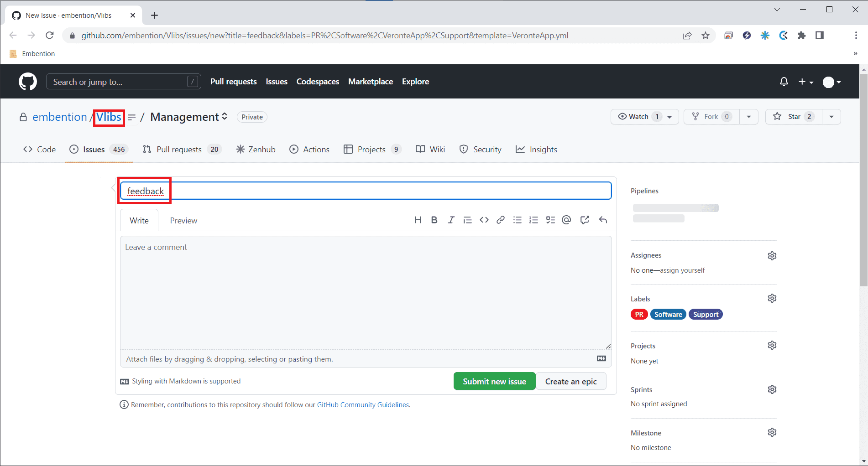Open GitHub Community Guidelines link
Viewport: 868px width, 466px height.
coord(363,405)
